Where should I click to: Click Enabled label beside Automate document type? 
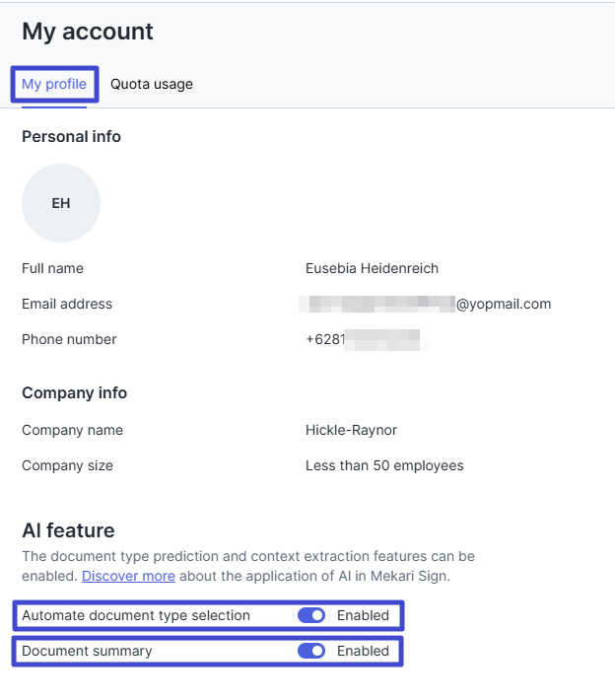coord(363,615)
